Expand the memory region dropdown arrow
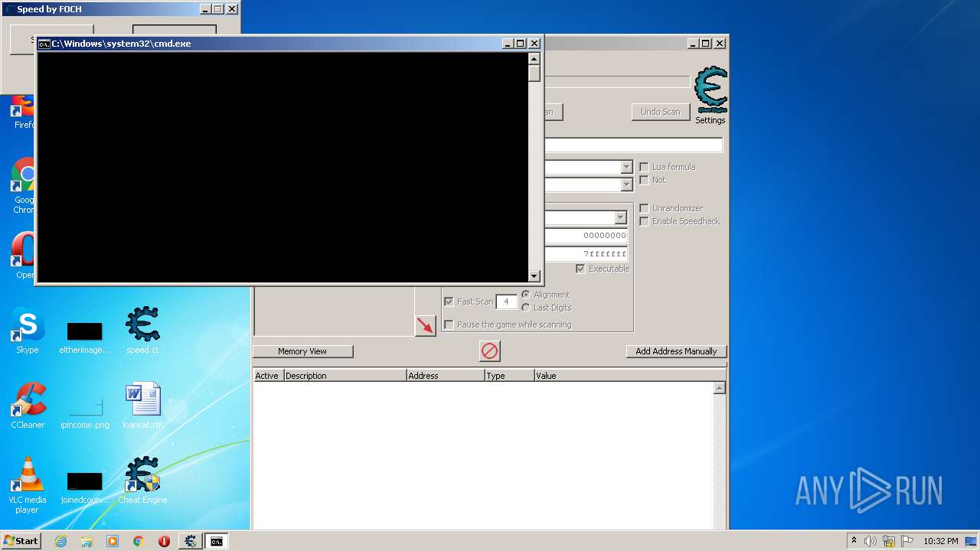Screen dimensions: 980x551 620,217
